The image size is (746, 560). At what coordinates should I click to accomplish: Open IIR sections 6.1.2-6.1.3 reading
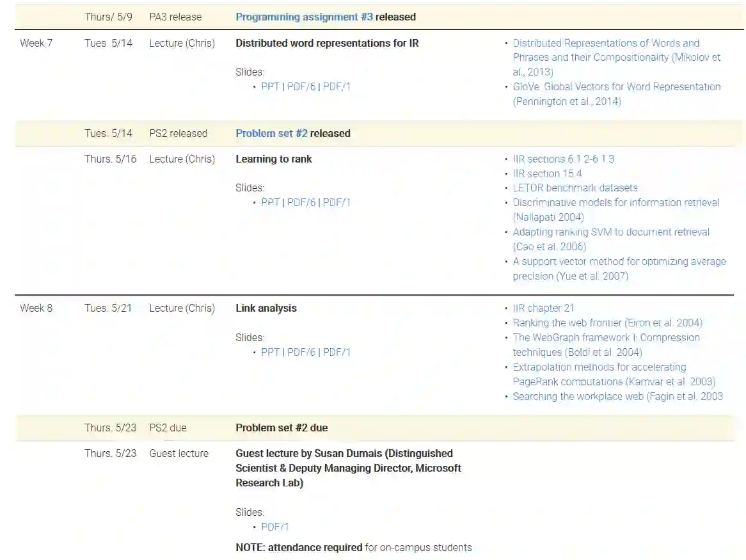tap(563, 159)
